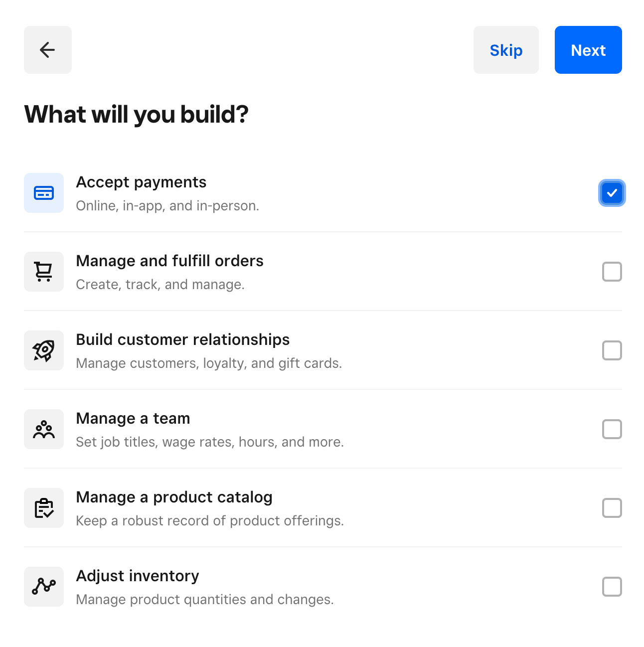This screenshot has width=644, height=647.
Task: Enable the Build customer relationships checkbox
Action: [612, 350]
